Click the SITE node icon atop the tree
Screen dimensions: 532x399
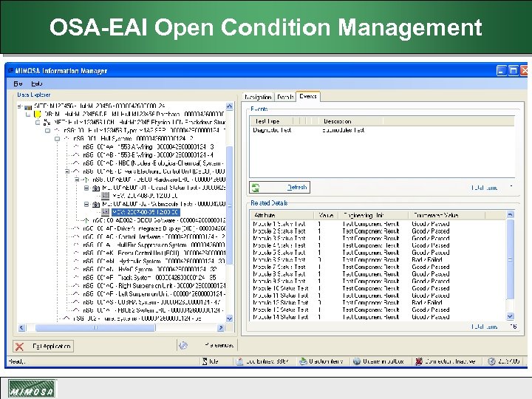coord(28,107)
